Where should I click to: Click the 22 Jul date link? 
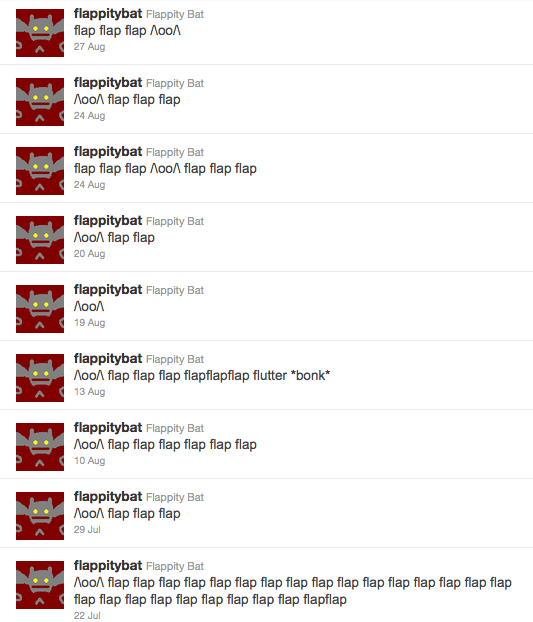pyautogui.click(x=87, y=616)
